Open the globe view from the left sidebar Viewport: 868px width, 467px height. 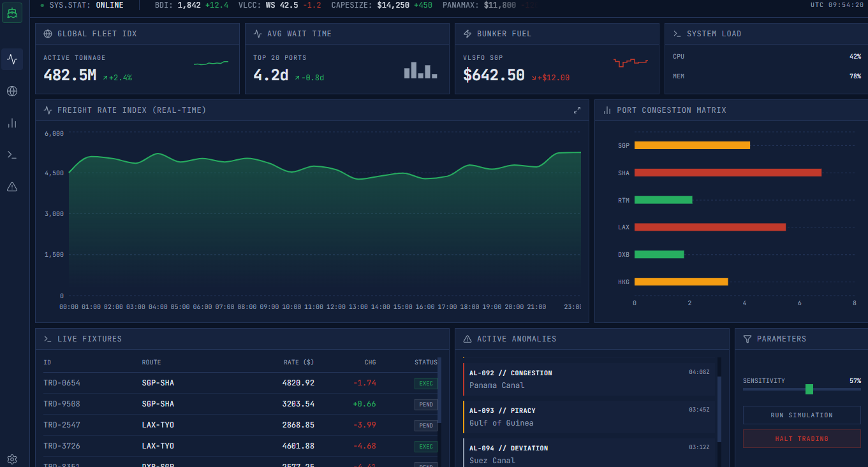[11, 91]
